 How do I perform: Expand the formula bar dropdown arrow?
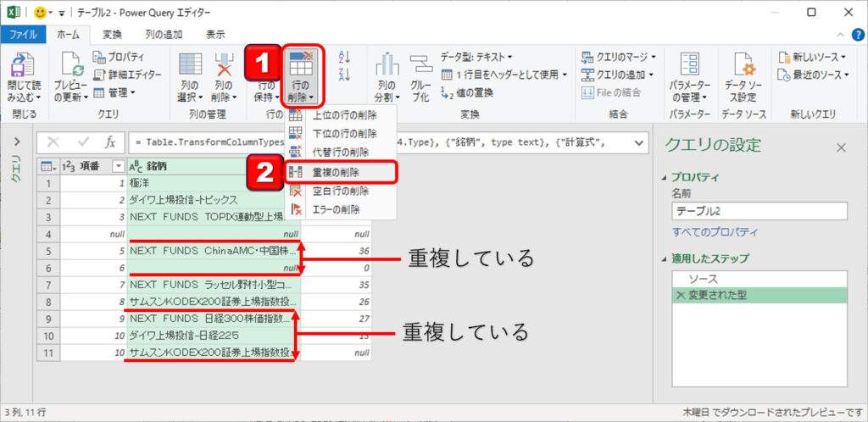pos(639,142)
